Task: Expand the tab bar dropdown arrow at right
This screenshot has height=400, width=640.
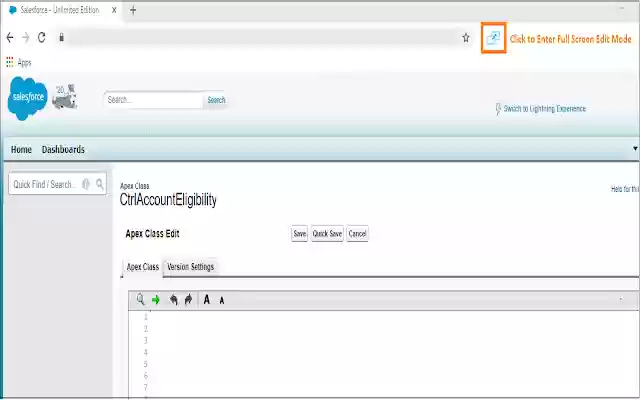Action: pos(635,149)
